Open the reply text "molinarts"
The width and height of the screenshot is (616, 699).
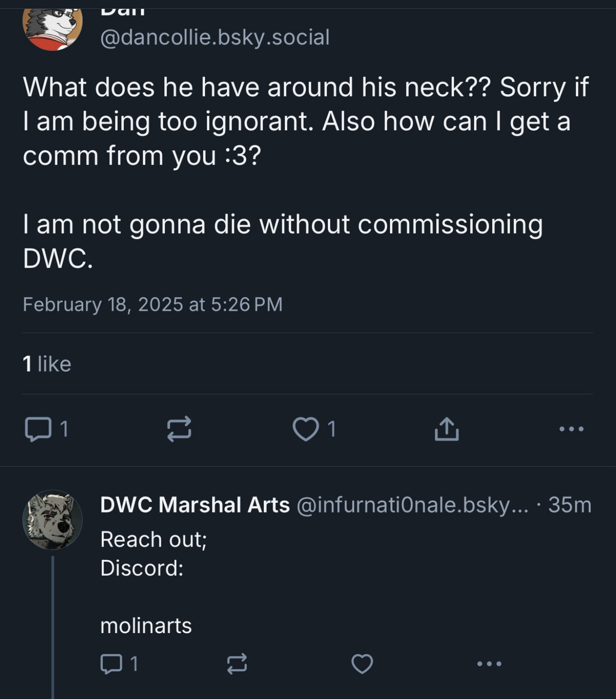[146, 625]
